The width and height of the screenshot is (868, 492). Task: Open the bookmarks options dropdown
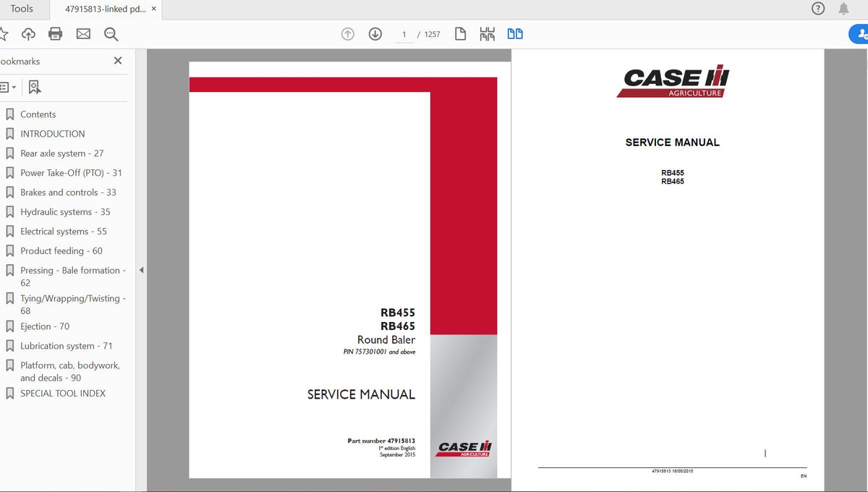(x=9, y=87)
